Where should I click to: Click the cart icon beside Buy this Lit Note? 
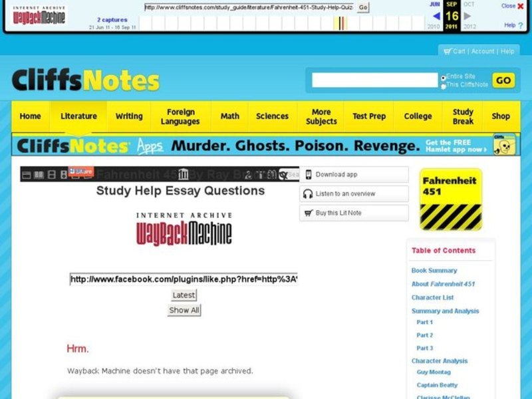(x=307, y=213)
